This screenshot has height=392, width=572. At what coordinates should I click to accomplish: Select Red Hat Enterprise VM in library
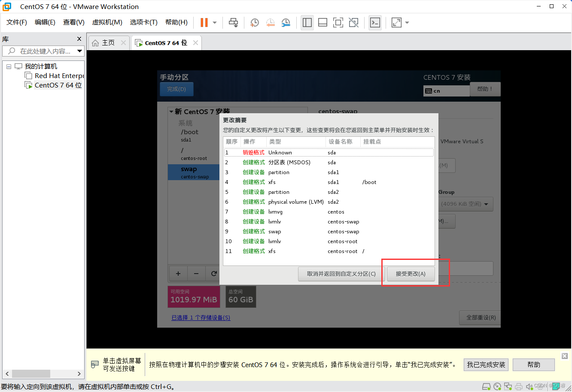(x=55, y=76)
